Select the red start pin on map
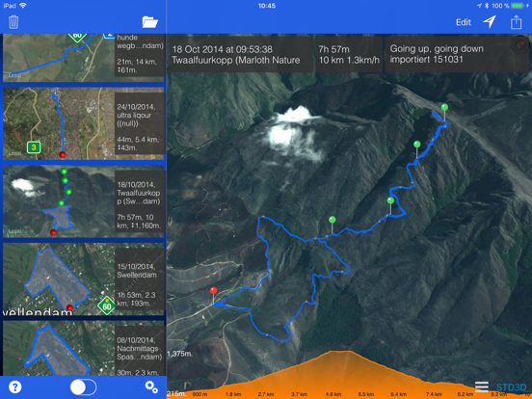 [213, 290]
